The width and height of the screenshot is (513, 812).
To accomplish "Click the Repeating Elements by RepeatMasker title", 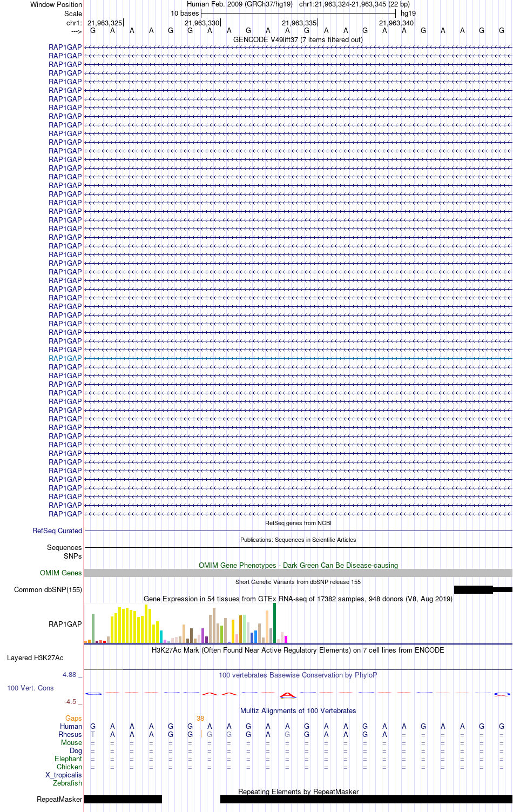I will (298, 791).
